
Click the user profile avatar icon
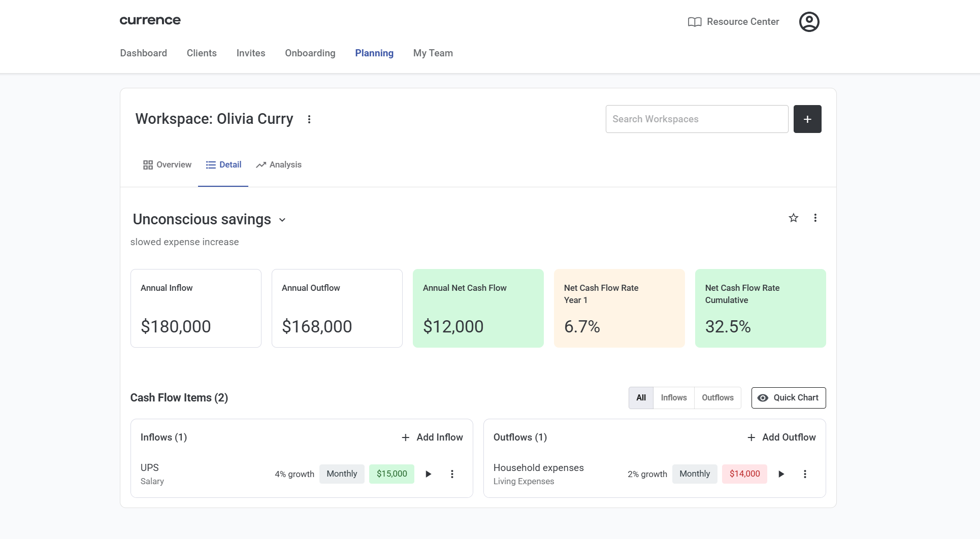tap(809, 22)
